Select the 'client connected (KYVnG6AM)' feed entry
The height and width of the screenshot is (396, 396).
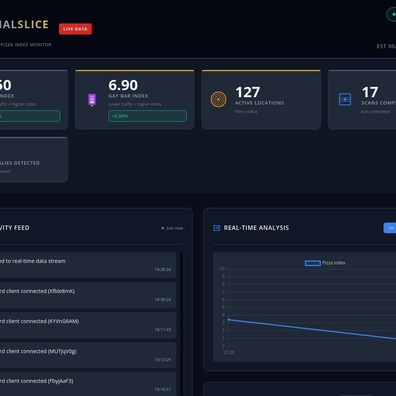coord(88,325)
